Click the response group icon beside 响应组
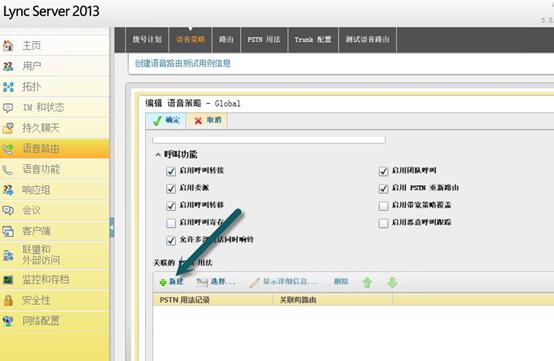The width and height of the screenshot is (554, 361). tap(8, 190)
